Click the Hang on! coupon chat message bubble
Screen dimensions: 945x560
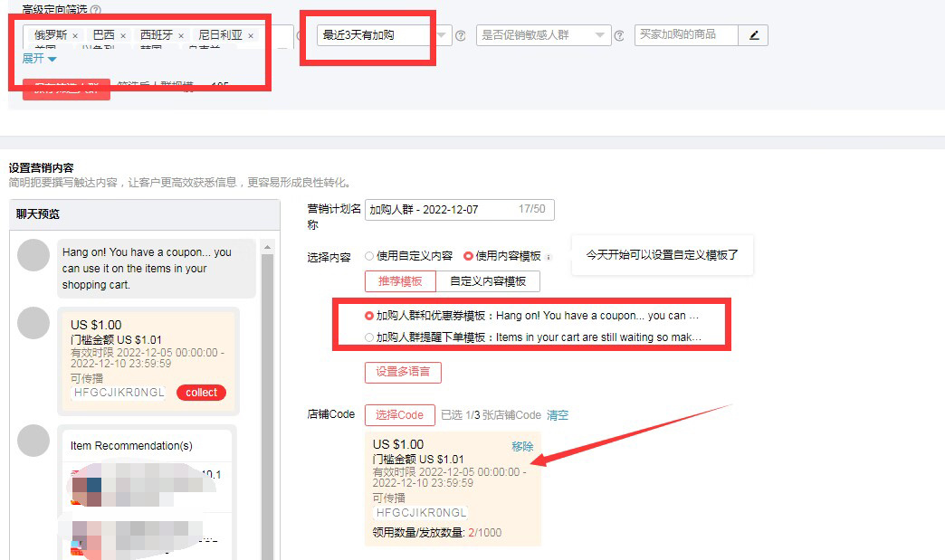(x=156, y=269)
